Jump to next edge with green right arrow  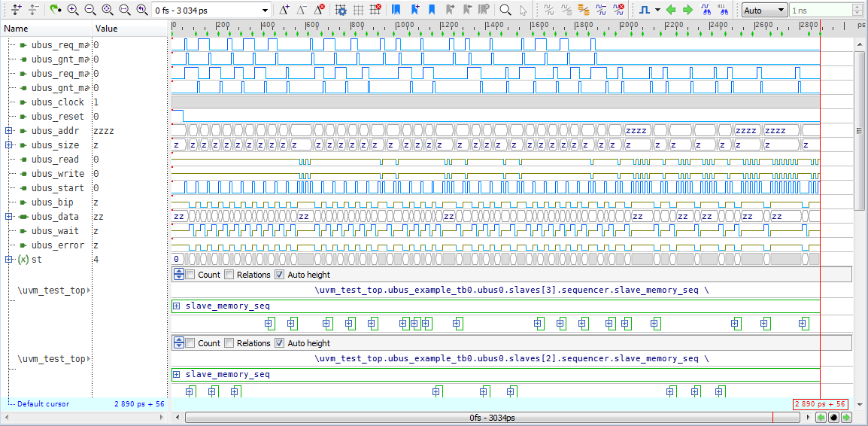click(687, 10)
